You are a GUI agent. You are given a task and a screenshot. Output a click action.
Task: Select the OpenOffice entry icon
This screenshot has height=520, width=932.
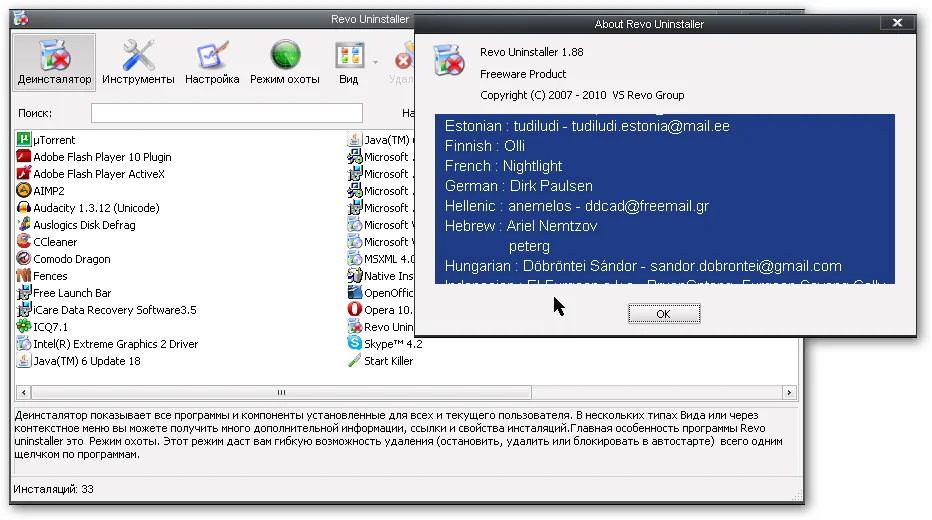pos(354,292)
